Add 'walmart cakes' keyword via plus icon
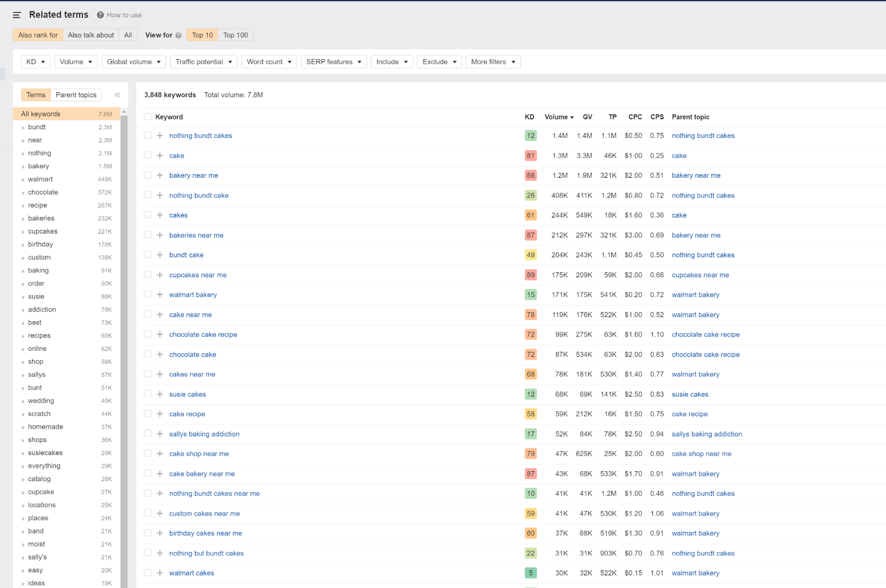This screenshot has height=588, width=886. point(159,573)
